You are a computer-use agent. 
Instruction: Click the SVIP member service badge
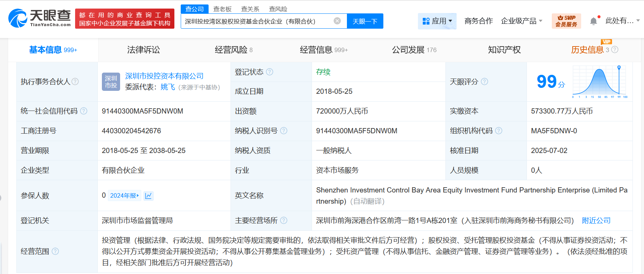566,21
